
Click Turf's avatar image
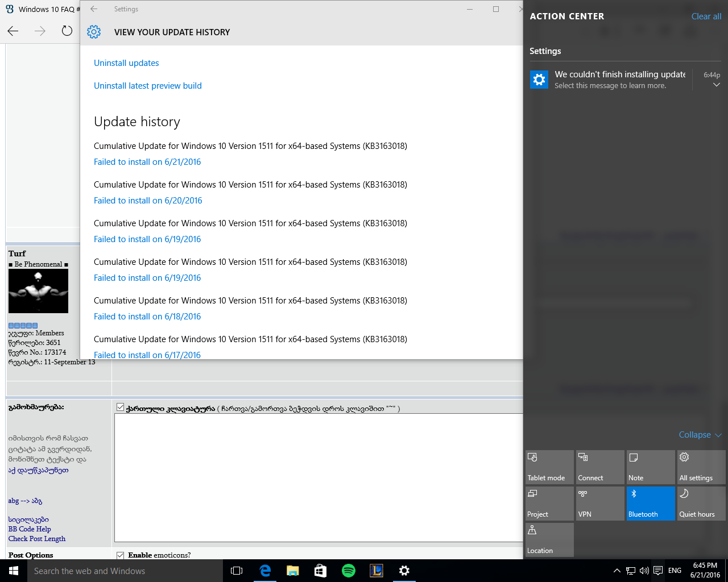pyautogui.click(x=38, y=291)
